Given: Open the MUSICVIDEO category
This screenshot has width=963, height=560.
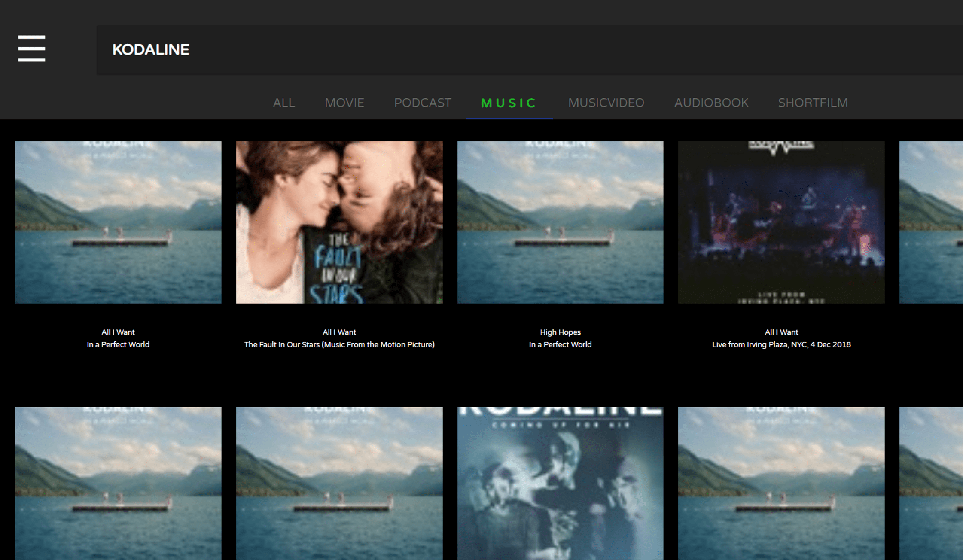Looking at the screenshot, I should [x=606, y=103].
